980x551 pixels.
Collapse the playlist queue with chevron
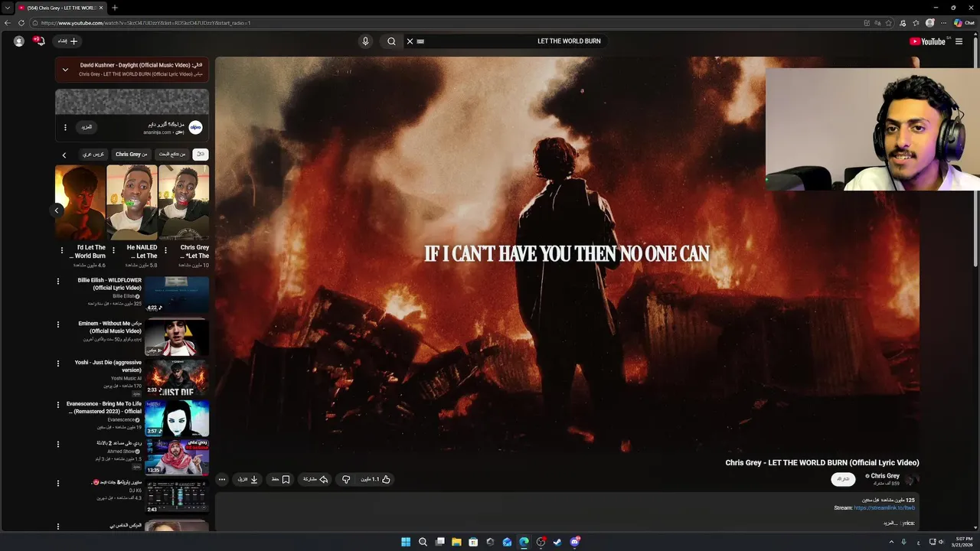(x=65, y=70)
